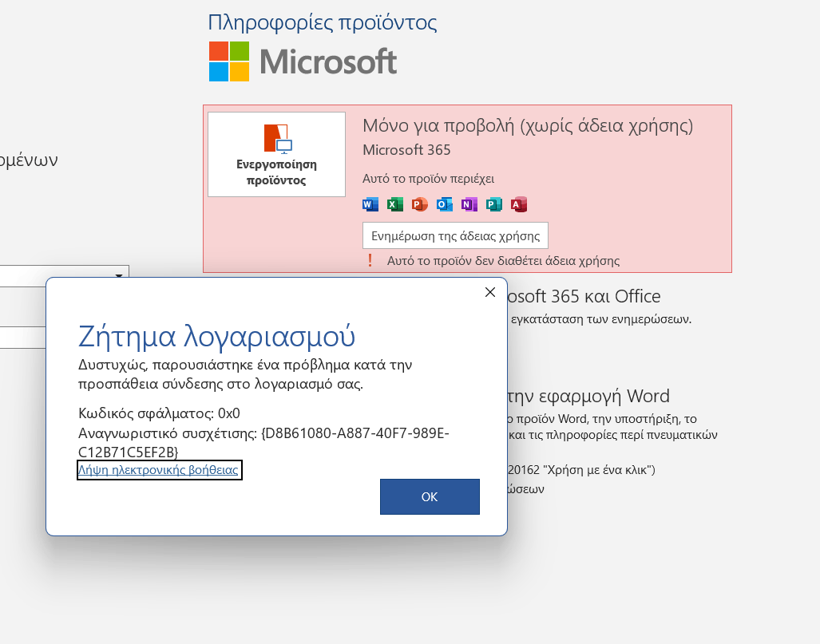
Task: Click the PowerPoint app icon
Action: (x=419, y=204)
